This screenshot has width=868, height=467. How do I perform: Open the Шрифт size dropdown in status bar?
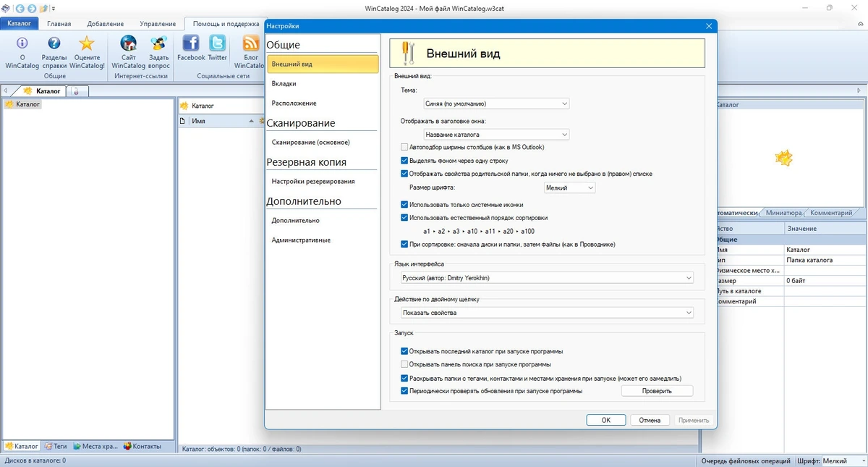[x=843, y=460]
